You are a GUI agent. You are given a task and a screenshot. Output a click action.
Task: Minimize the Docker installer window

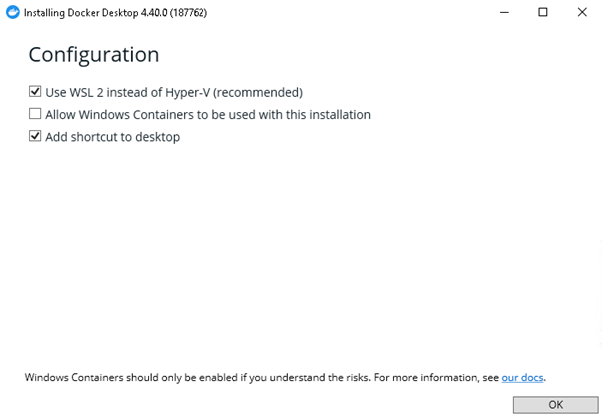504,12
